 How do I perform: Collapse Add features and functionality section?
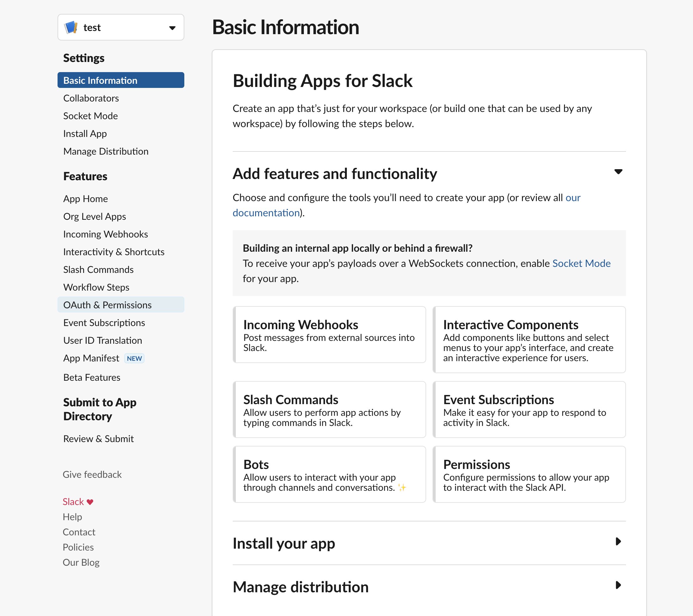tap(618, 172)
